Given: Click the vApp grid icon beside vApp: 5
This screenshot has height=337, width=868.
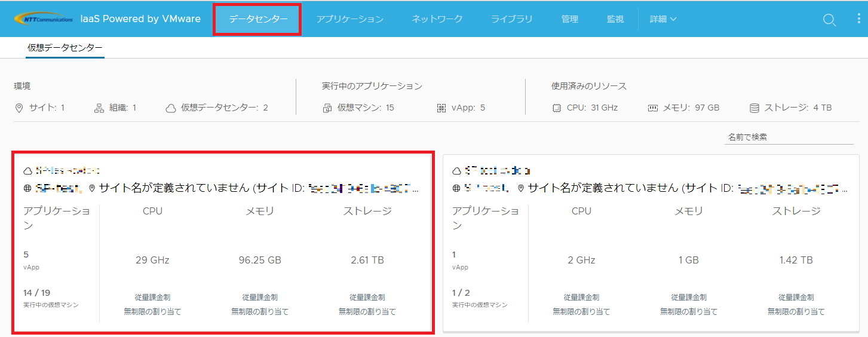Looking at the screenshot, I should [441, 108].
